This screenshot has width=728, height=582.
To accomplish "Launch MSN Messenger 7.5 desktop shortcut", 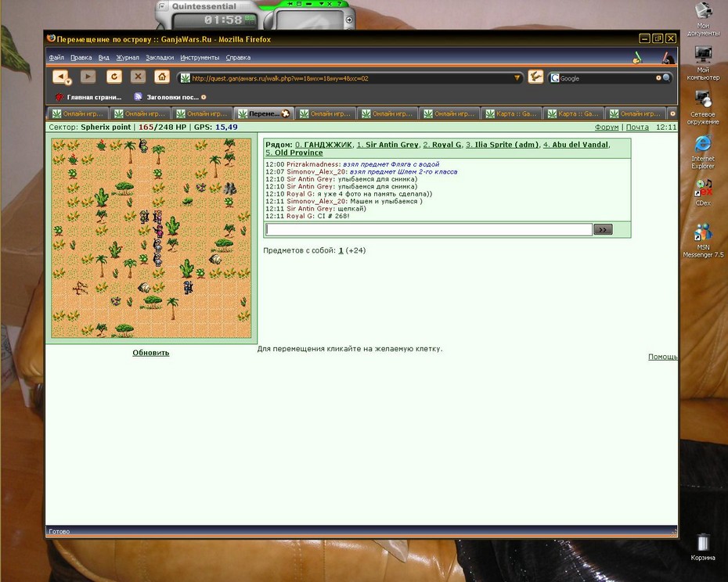I will coord(703,240).
